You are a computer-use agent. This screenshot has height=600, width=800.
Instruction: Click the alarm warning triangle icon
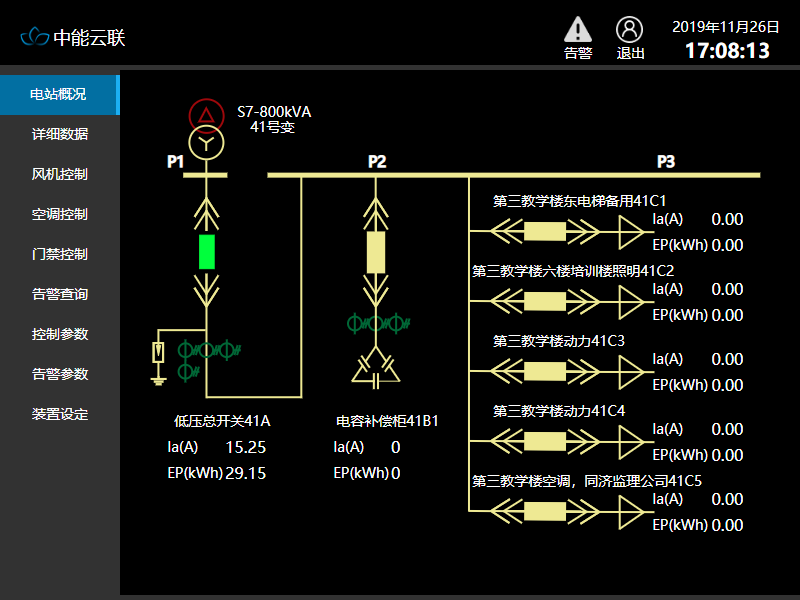[x=578, y=30]
